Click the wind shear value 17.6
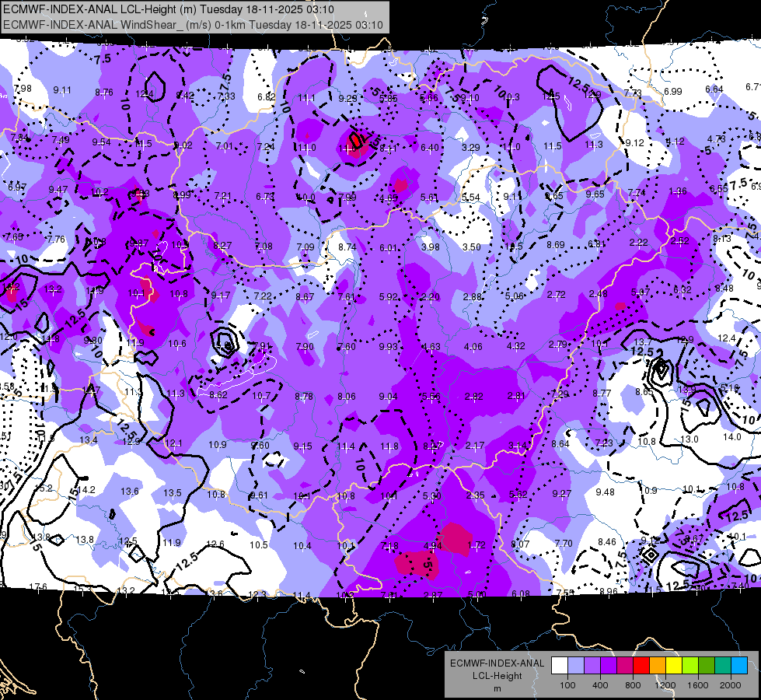Viewport: 761px width, 700px height. [38, 586]
